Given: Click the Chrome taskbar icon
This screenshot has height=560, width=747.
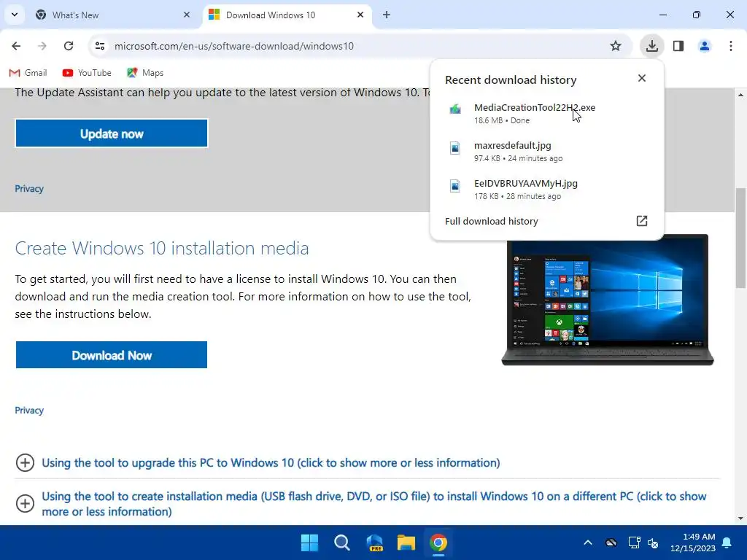Looking at the screenshot, I should click(438, 542).
